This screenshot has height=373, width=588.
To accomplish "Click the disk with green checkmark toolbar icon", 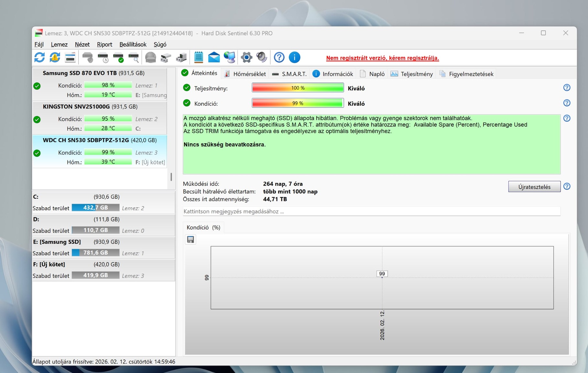I will 118,58.
